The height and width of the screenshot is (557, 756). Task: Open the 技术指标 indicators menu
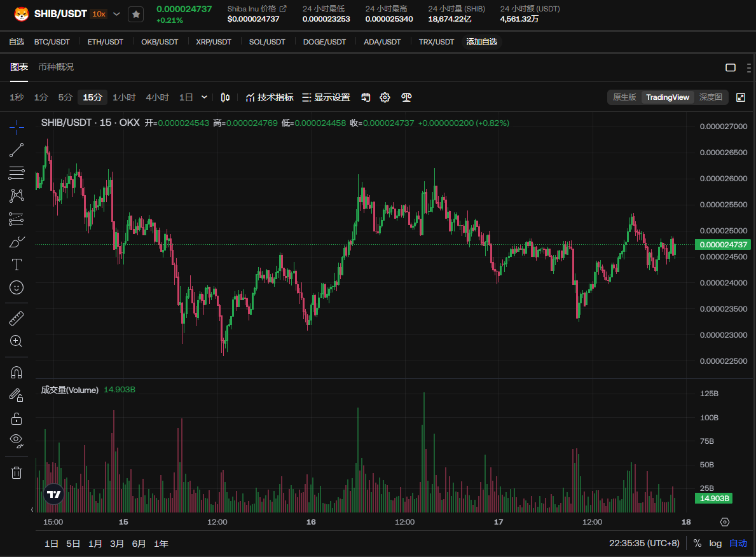270,97
